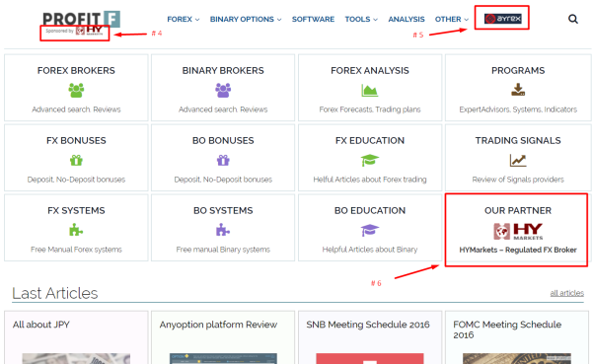Open the green Forex Brokers people icon
The image size is (592, 364).
tap(76, 90)
